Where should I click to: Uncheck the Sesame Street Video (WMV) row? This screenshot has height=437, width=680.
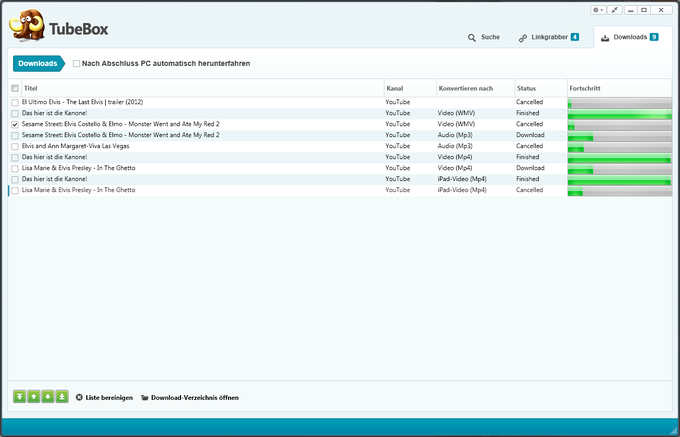(x=15, y=124)
